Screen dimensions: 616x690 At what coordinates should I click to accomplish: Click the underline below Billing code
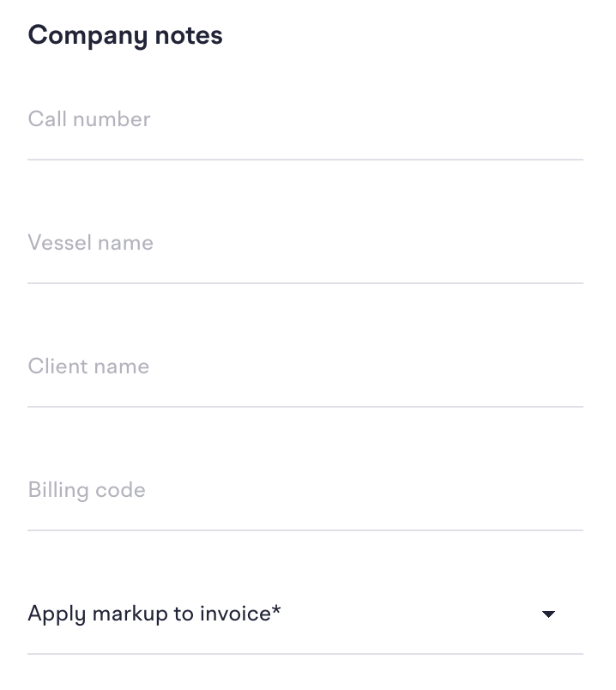tap(305, 530)
